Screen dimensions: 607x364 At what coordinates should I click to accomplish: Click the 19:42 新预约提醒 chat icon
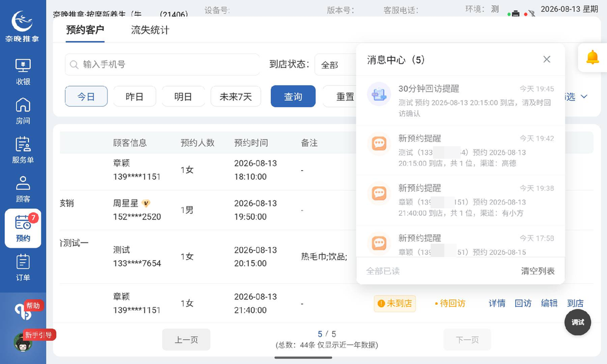click(379, 143)
